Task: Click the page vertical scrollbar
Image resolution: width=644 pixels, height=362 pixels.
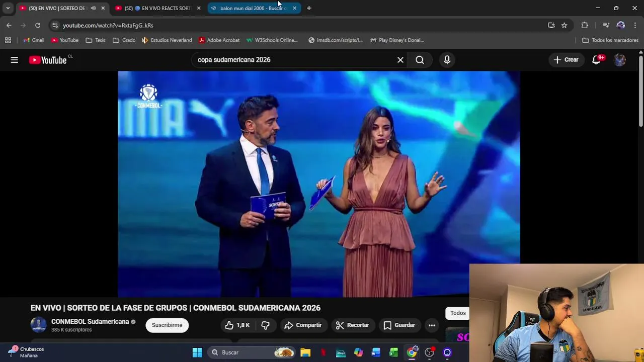Action: pos(640,90)
